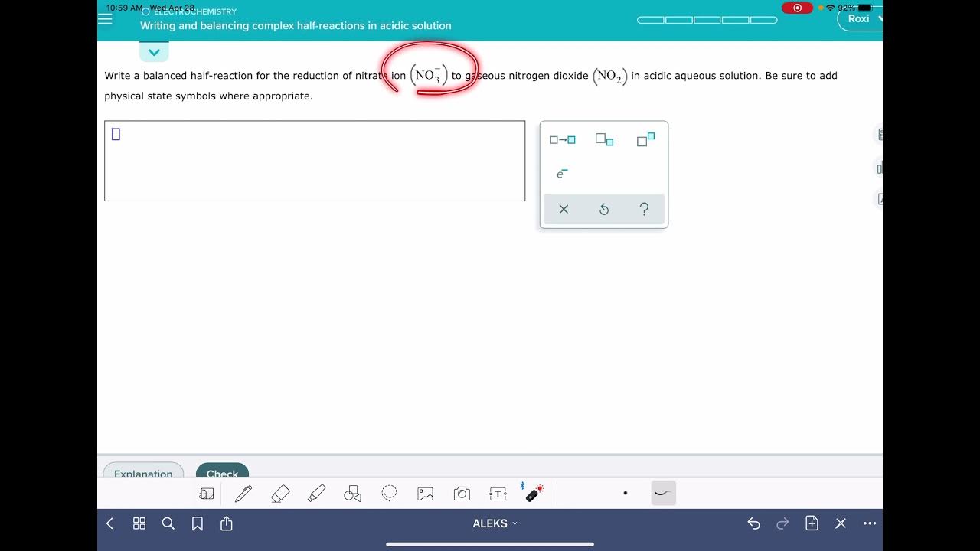Tap the screen recording indicator
Viewport: 980px width, 551px height.
[x=797, y=8]
